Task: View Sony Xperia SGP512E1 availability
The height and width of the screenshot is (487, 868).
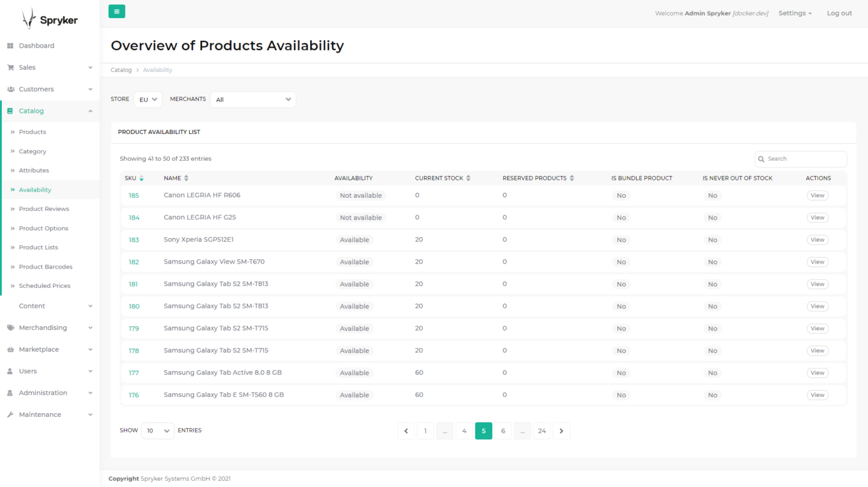Action: coord(817,240)
